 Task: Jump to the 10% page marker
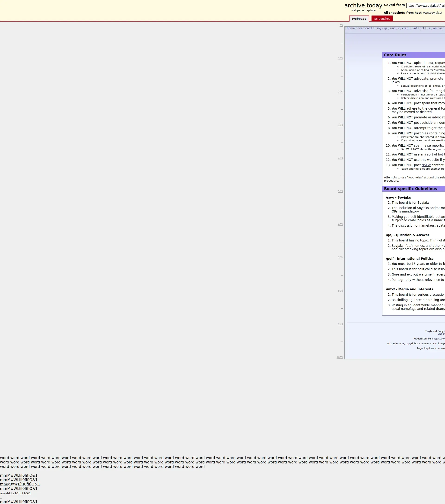(x=340, y=59)
